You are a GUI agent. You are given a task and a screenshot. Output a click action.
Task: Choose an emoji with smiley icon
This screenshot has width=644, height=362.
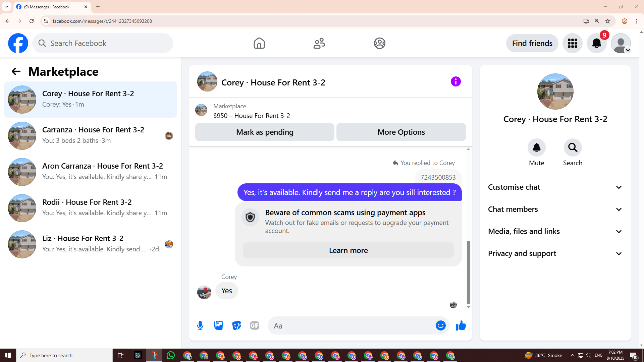tap(440, 325)
